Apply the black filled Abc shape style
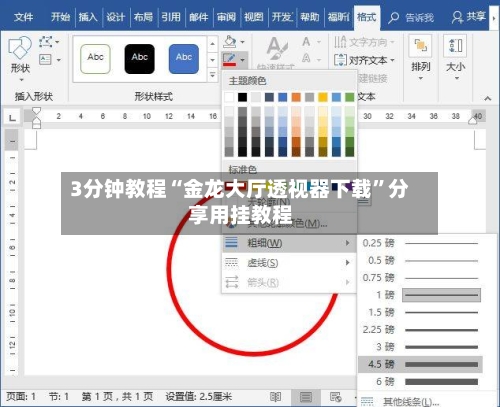 (x=139, y=59)
